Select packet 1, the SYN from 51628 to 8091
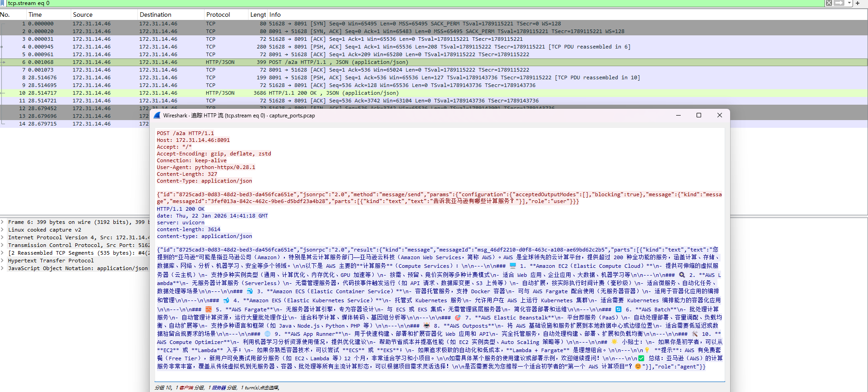 pyautogui.click(x=434, y=24)
